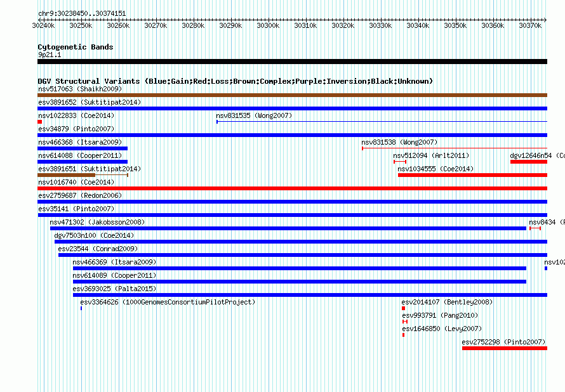Image resolution: width=565 pixels, height=392 pixels.
Task: Select the nsv466368 (Itsara2009) label
Action: 80,142
